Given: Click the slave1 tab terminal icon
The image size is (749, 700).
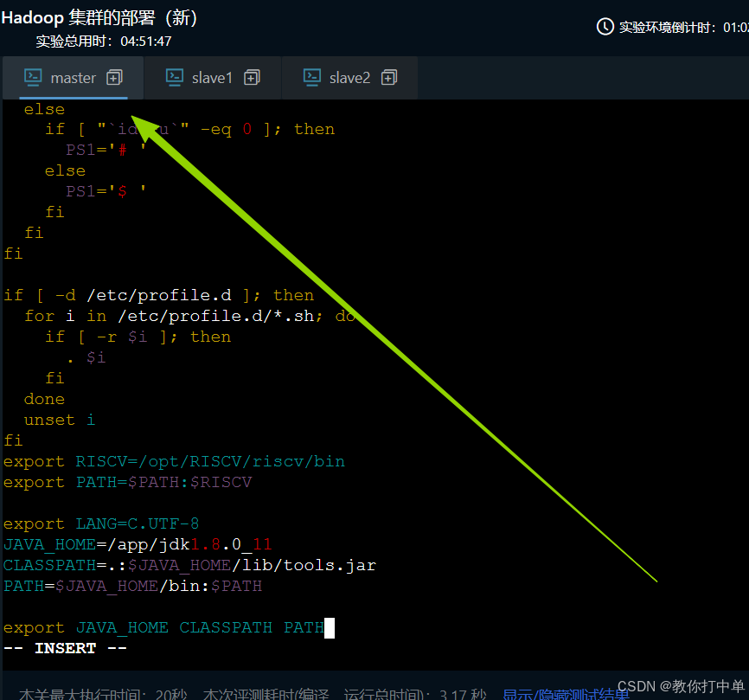Looking at the screenshot, I should (x=175, y=77).
